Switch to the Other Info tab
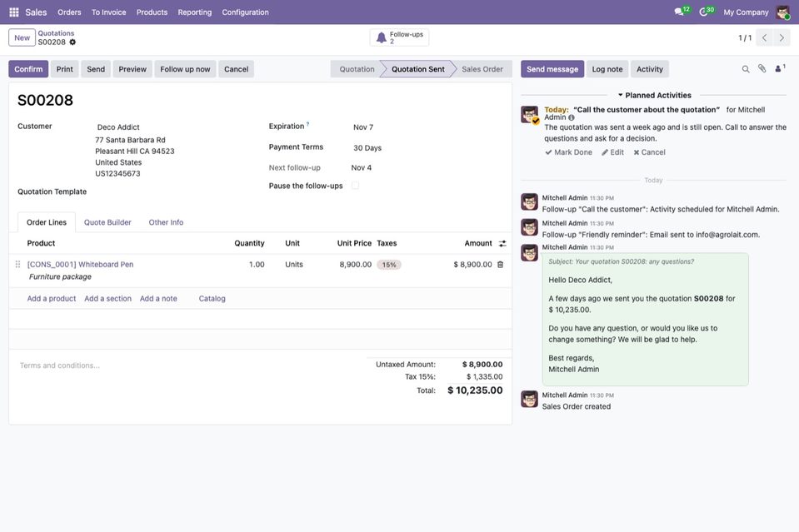 [166, 222]
